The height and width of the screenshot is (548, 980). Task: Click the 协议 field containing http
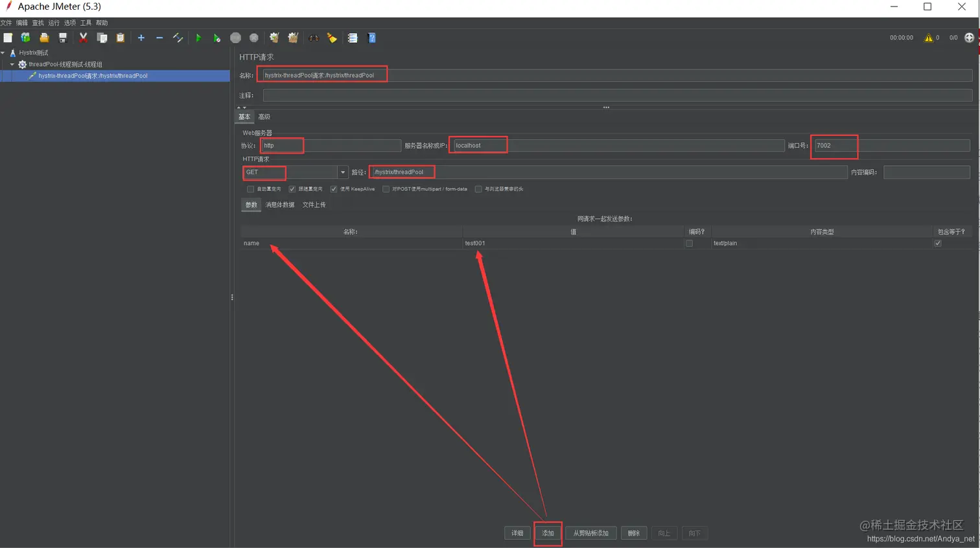331,146
